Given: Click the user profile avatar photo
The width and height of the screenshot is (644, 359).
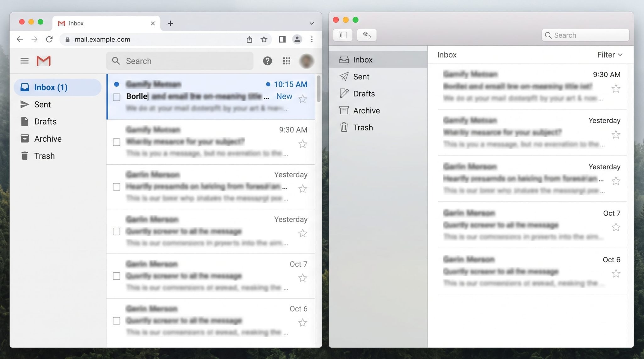Looking at the screenshot, I should click(306, 61).
